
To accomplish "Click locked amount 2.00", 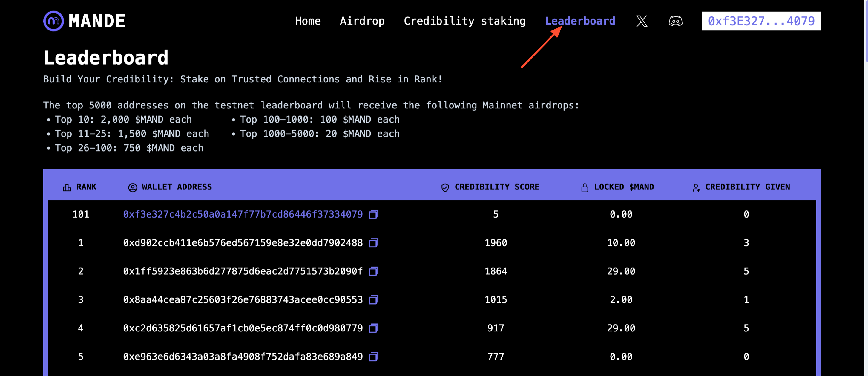I will pos(621,300).
